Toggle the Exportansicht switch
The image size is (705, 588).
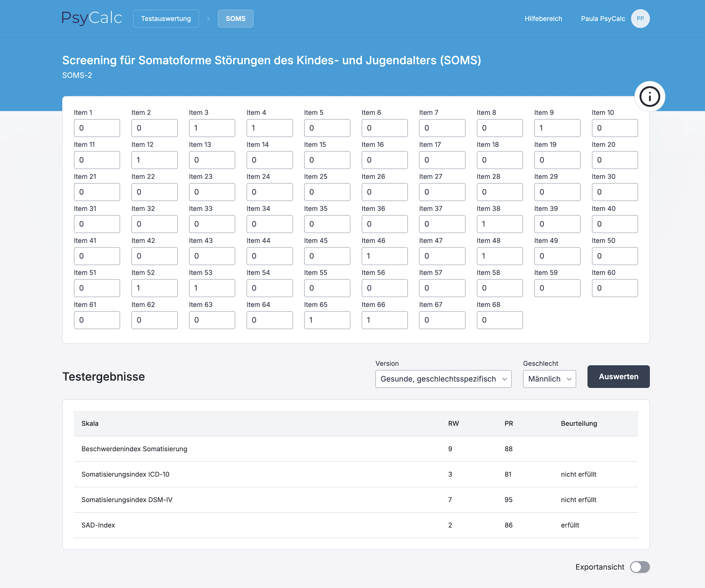[640, 567]
